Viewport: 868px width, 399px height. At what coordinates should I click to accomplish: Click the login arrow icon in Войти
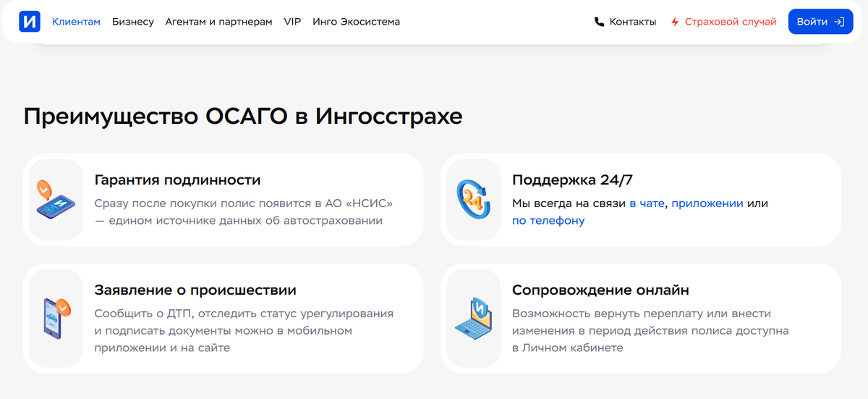pyautogui.click(x=839, y=22)
